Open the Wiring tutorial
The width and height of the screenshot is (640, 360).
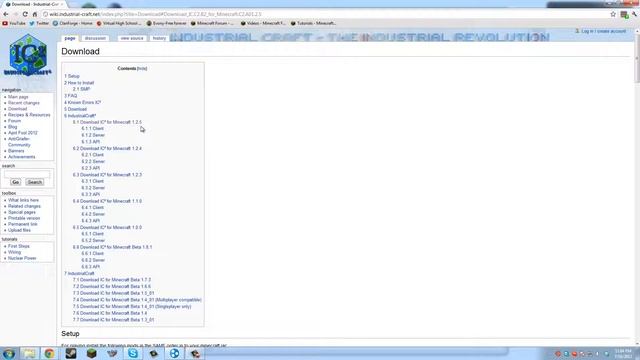tap(14, 252)
